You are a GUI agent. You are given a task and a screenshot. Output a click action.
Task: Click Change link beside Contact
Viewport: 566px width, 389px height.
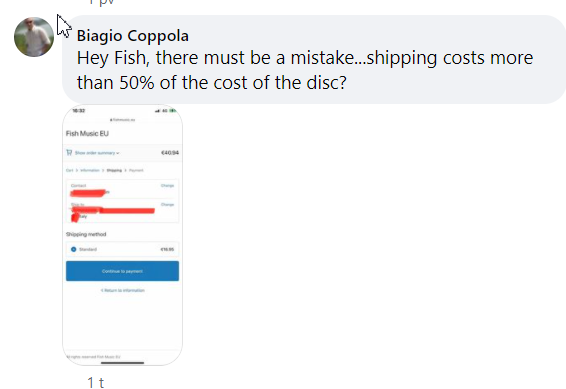click(167, 185)
